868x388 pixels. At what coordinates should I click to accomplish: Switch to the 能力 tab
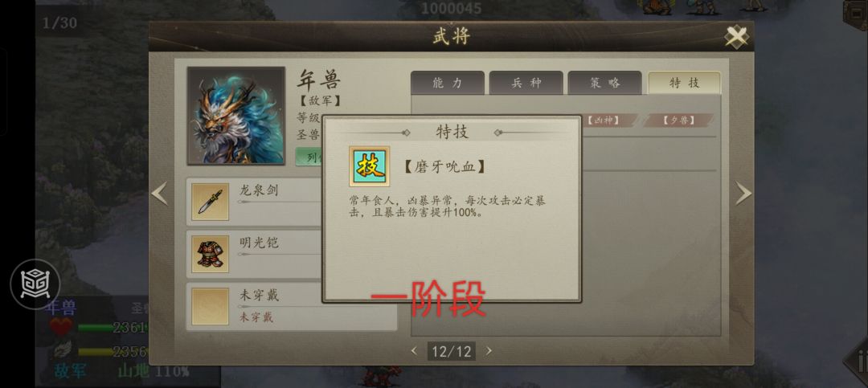pos(448,83)
